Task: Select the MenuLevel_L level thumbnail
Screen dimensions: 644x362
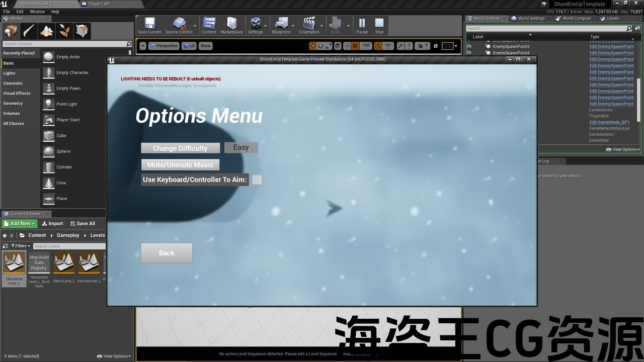Action: [64, 263]
